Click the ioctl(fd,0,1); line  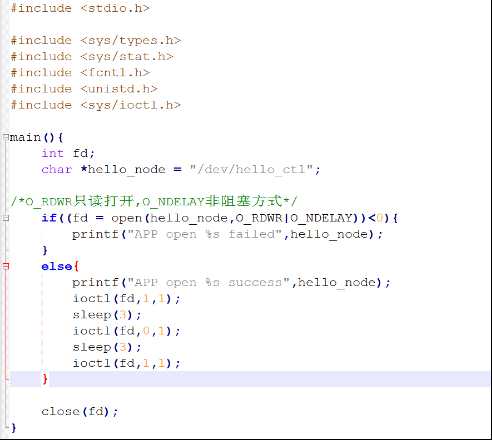[x=127, y=331]
